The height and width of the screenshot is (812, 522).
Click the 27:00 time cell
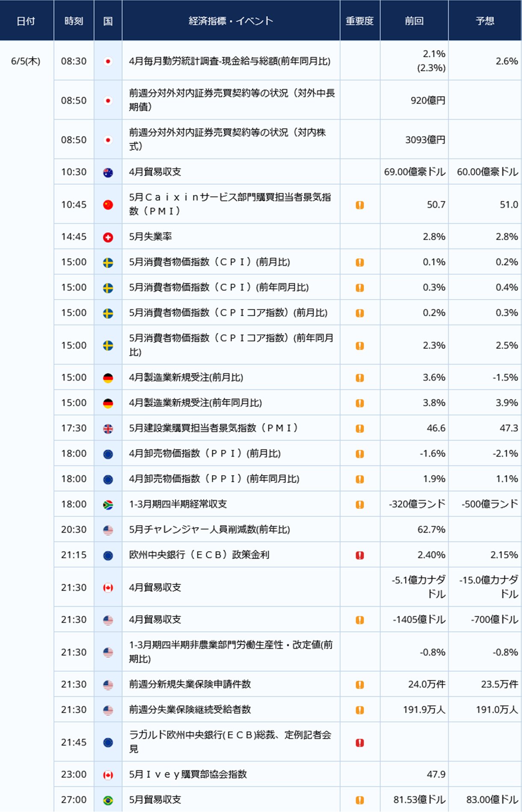coord(74,800)
